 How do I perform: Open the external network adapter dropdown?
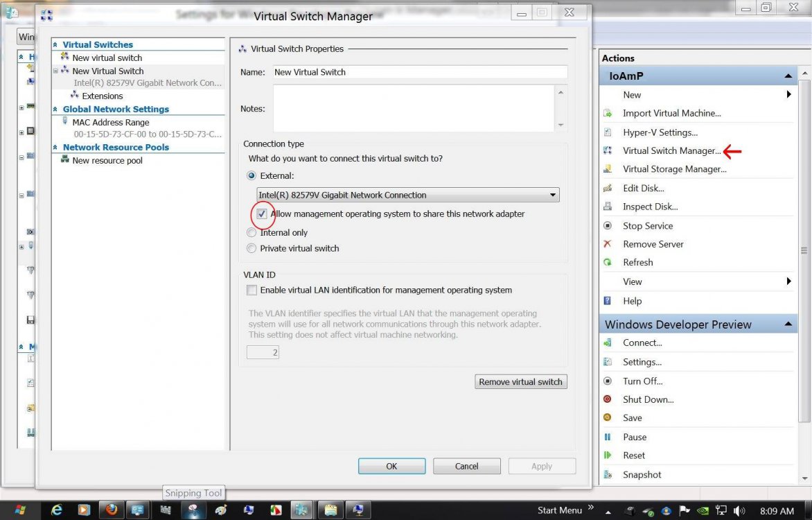pyautogui.click(x=553, y=196)
